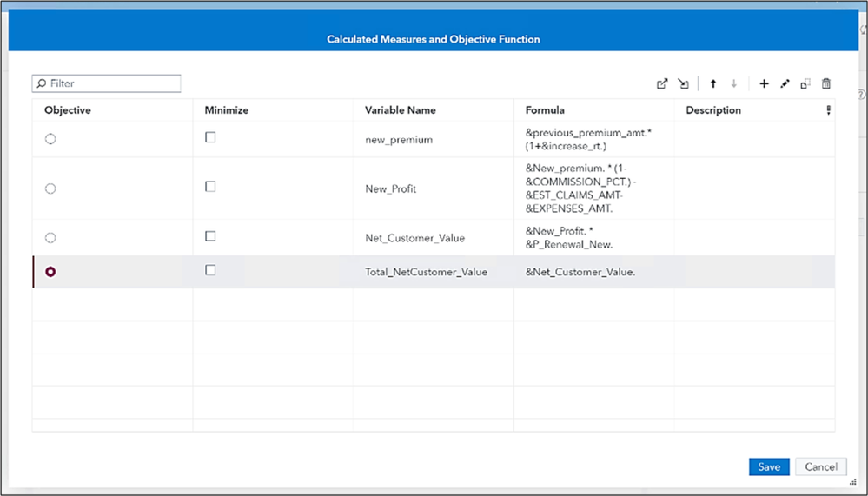Check Minimize box for new_premium row

click(x=210, y=137)
